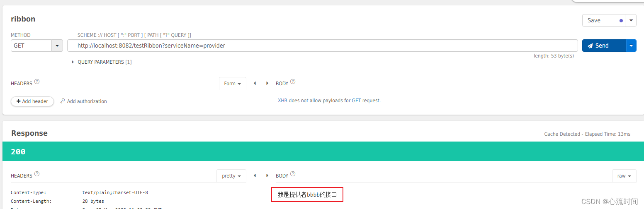Collapse request headers panel with left arrow
This screenshot has height=209, width=644.
[255, 83]
